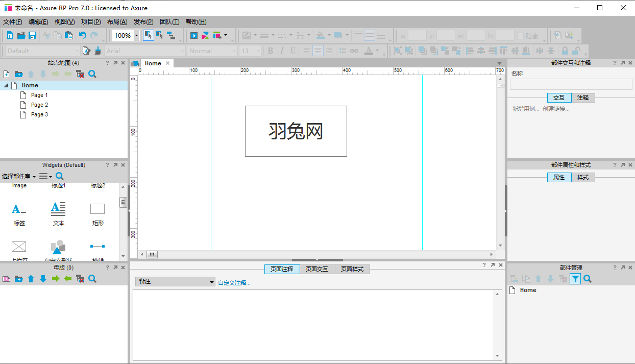Add a new page in sitemap panel
Screen dimensions: 635x364
pos(7,74)
